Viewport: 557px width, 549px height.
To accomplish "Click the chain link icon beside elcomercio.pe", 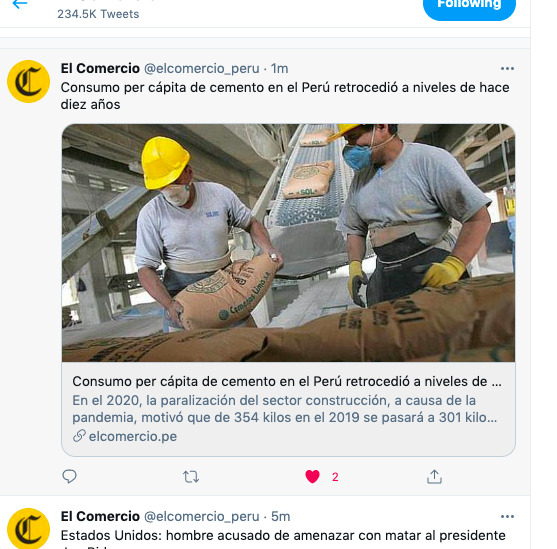I will click(x=79, y=436).
